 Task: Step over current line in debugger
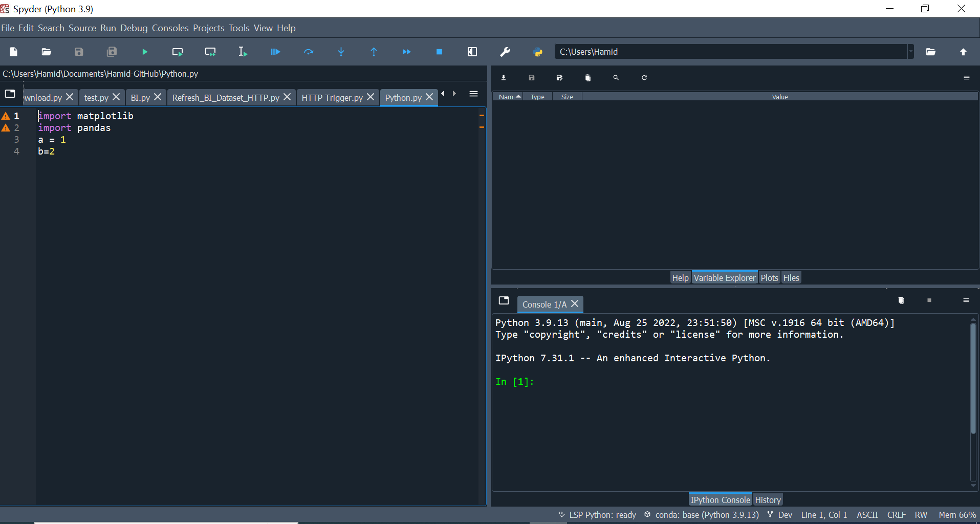pyautogui.click(x=309, y=52)
